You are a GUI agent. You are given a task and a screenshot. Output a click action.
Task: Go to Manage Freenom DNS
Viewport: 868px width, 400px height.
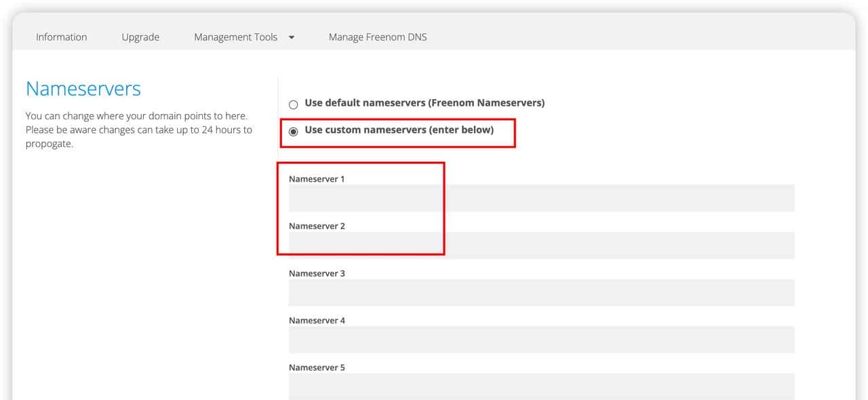378,37
